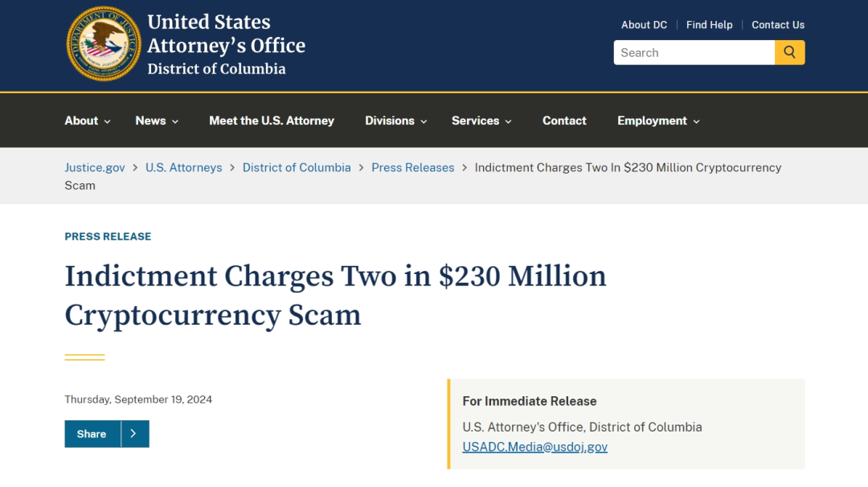
Task: Open the News dropdown menu
Action: coord(157,121)
